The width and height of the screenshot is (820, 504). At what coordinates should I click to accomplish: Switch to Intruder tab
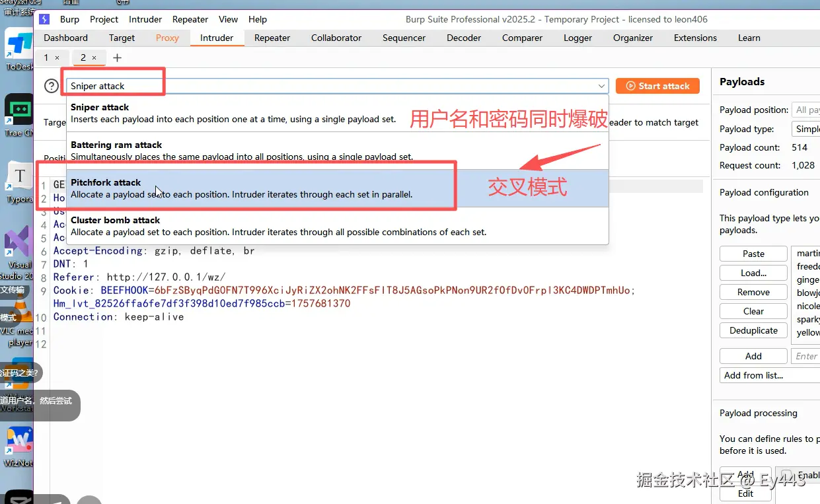click(217, 38)
